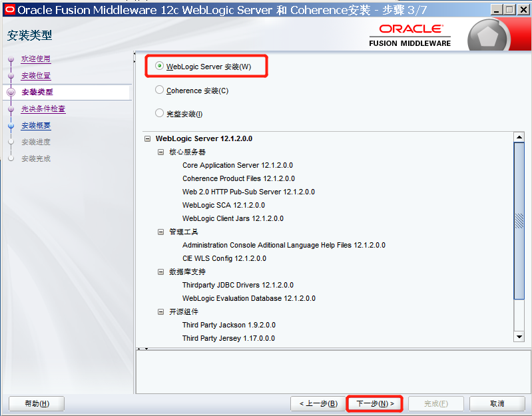Go to the 安装位置 step
The image size is (532, 416).
(36, 75)
